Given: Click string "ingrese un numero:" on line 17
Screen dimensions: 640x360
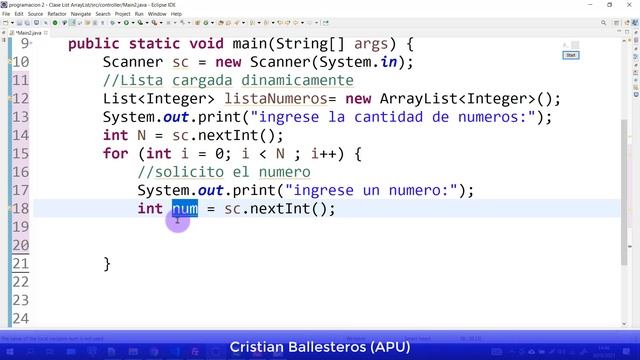Looking at the screenshot, I should 371,190.
